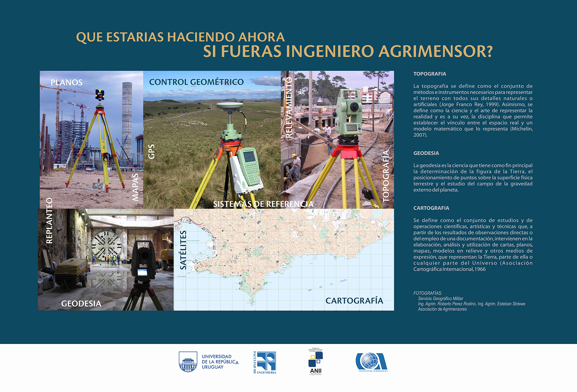This screenshot has height=392, width=577.
Task: Click the 'FOTOGRAFÍAS:' credits heading
Action: click(428, 293)
